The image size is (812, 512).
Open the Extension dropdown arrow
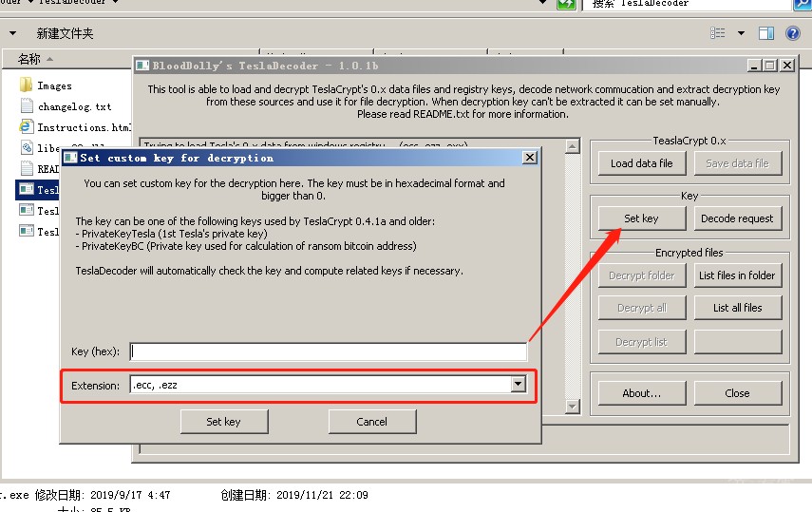[518, 384]
